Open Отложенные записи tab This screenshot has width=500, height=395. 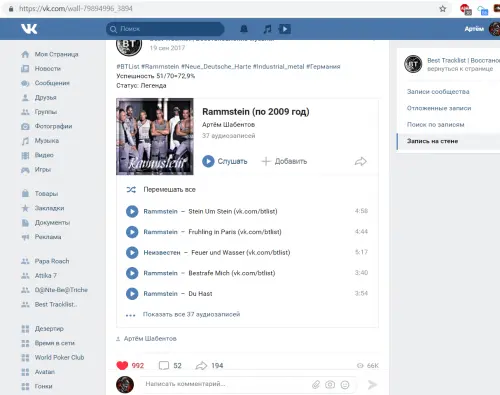pyautogui.click(x=439, y=108)
